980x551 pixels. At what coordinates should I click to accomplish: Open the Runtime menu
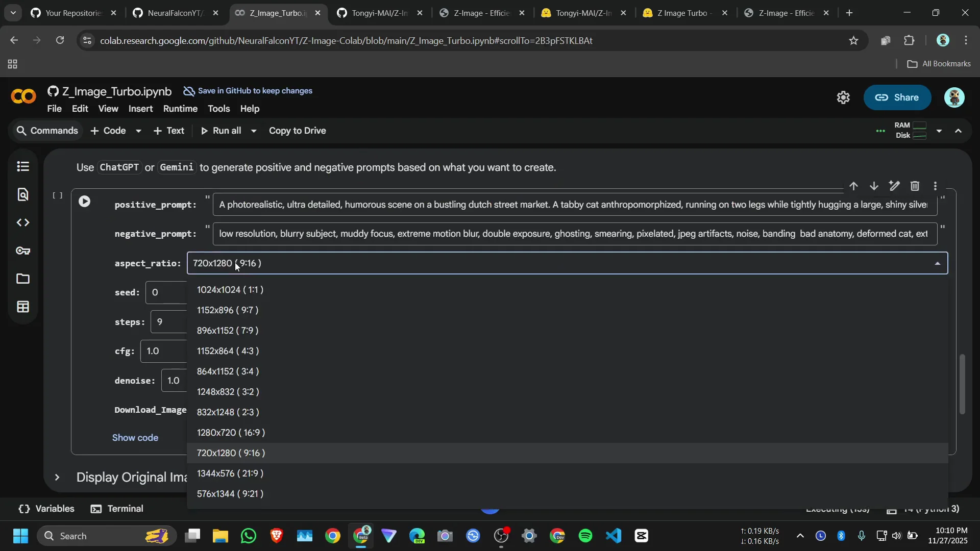pyautogui.click(x=180, y=109)
